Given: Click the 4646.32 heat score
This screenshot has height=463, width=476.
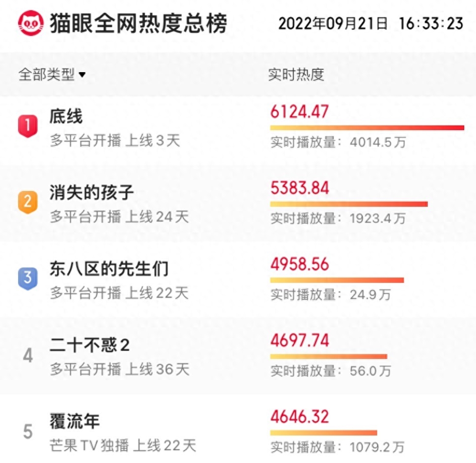Looking at the screenshot, I should point(299,417).
